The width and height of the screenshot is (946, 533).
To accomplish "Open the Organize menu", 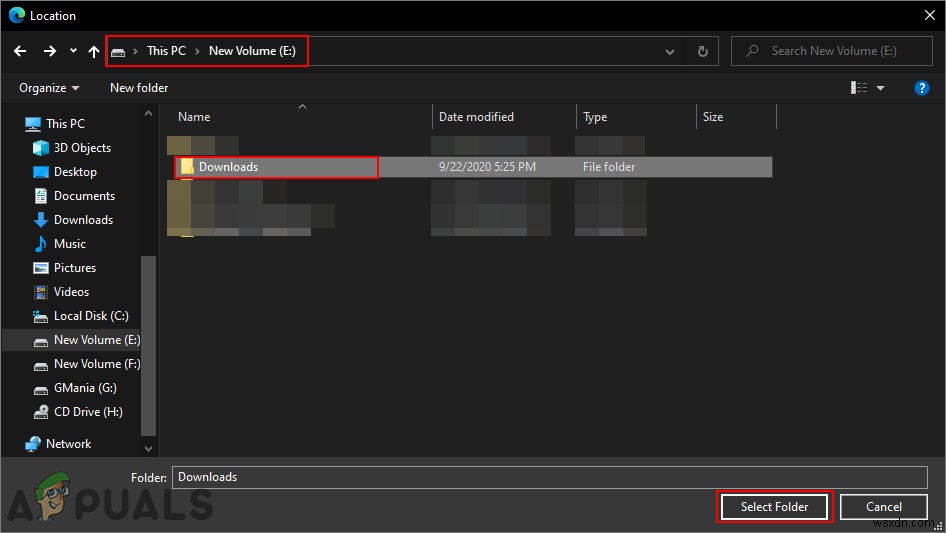I will coord(49,88).
